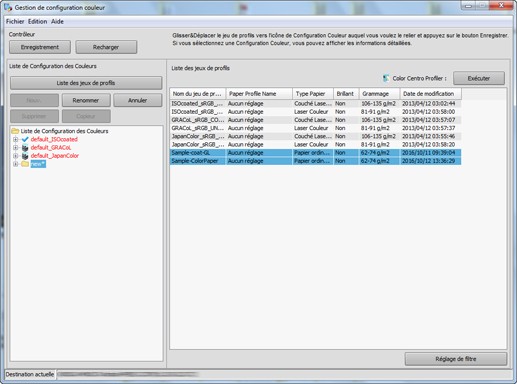Click the folder icon of the new* configuration
This screenshot has height=384, width=517.
[x=25, y=164]
